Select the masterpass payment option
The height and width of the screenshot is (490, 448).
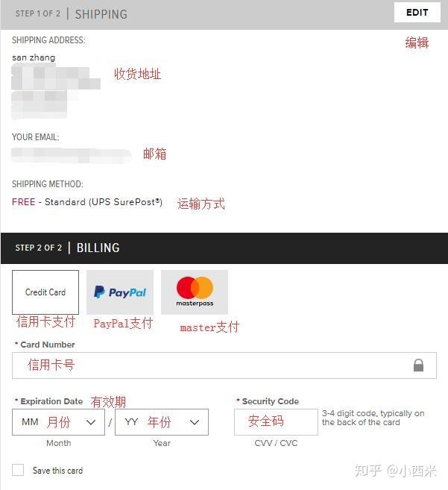pos(195,292)
